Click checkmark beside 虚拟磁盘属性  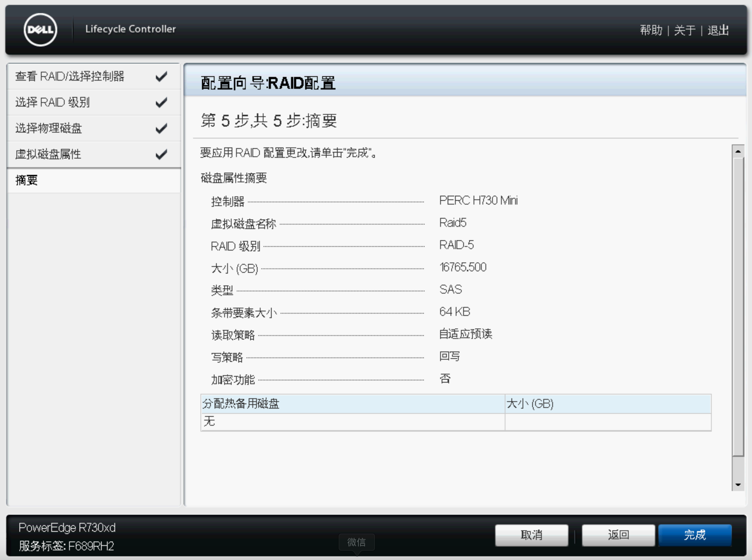coord(161,154)
